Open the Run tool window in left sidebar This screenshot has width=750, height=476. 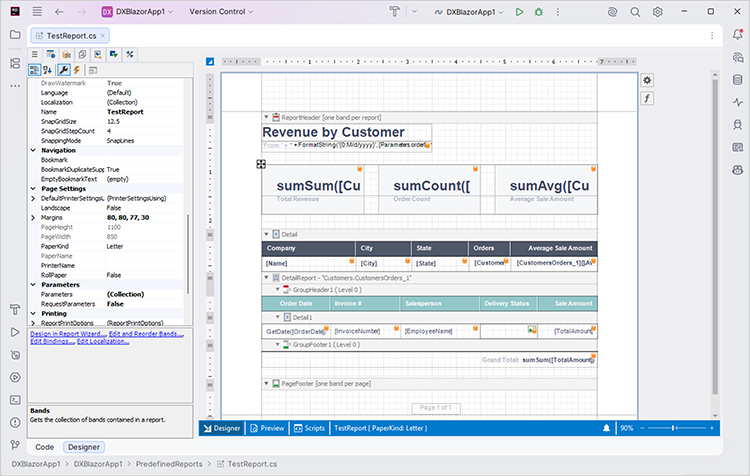click(x=15, y=332)
